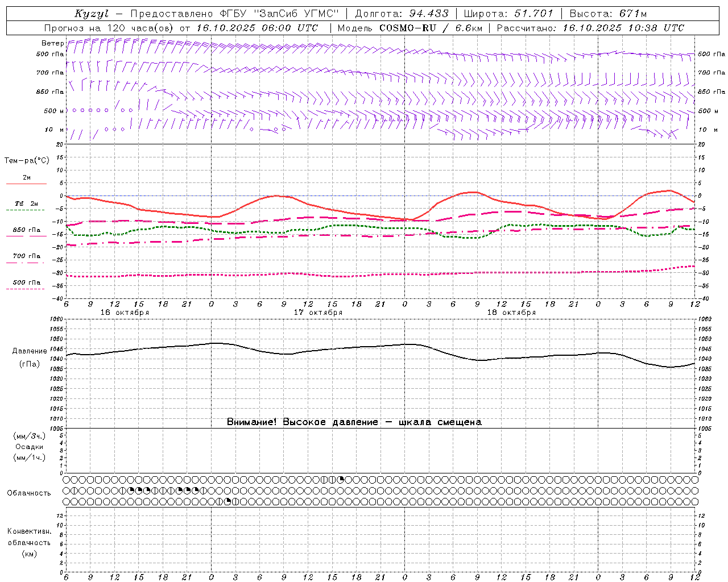728x582 pixels.
Task: Select the Модель COSMO-RU / 6.6км label
Action: [x=409, y=28]
